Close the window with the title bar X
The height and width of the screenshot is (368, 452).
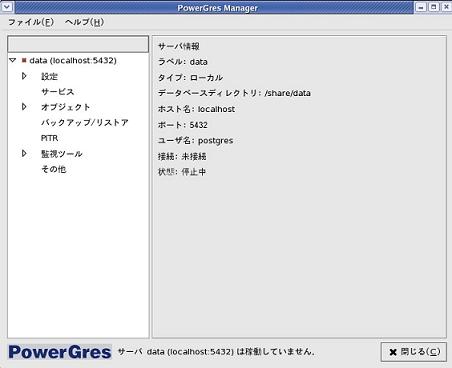(446, 7)
